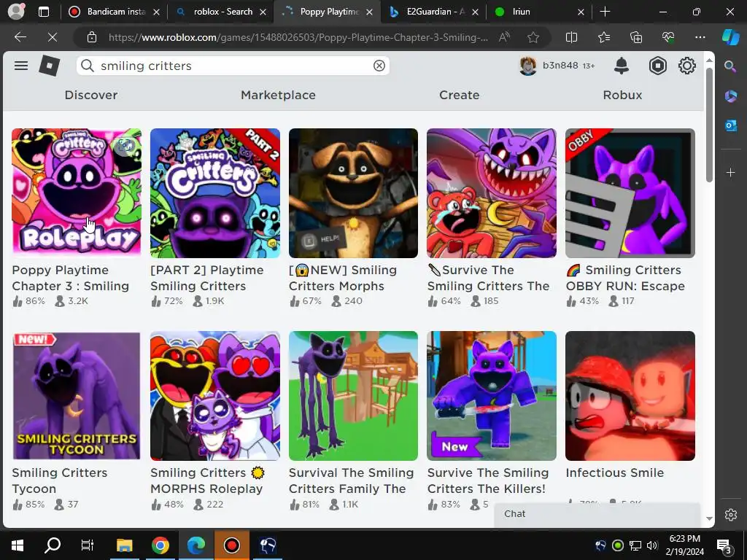
Task: Stop loading the page
Action: click(53, 37)
